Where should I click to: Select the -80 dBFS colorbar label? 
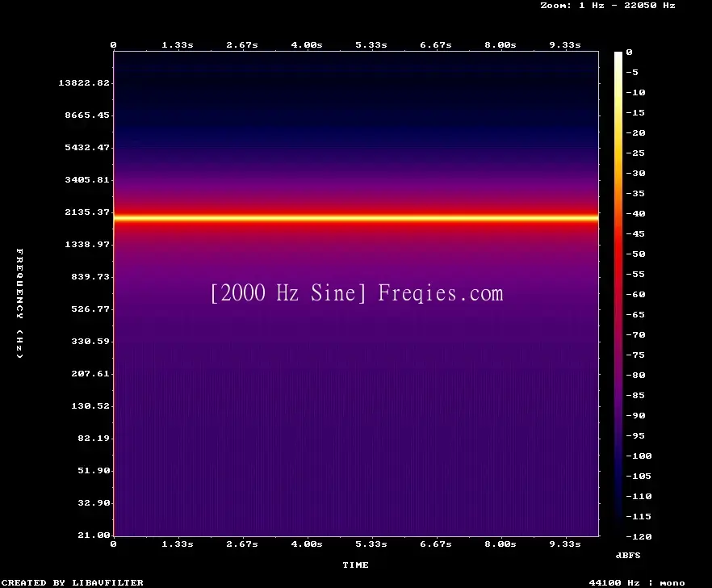click(635, 375)
